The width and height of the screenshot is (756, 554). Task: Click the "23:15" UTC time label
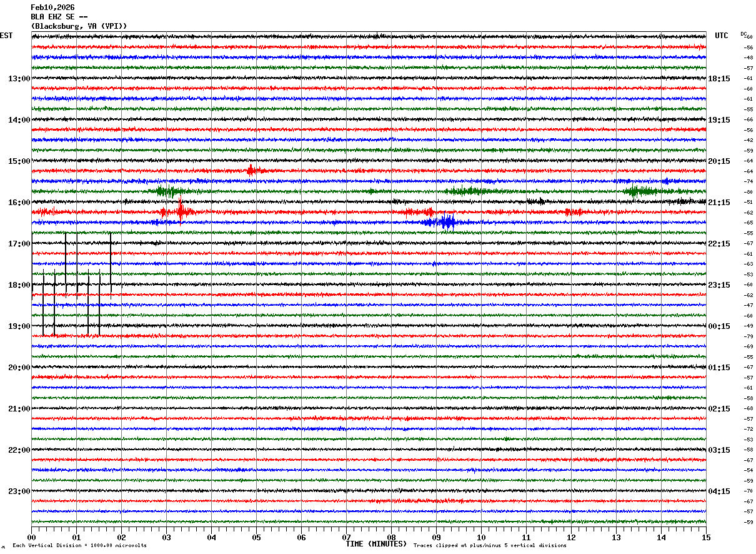click(x=719, y=285)
